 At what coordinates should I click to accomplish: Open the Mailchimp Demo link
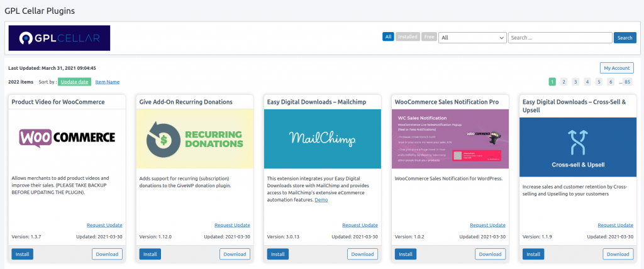coord(321,200)
